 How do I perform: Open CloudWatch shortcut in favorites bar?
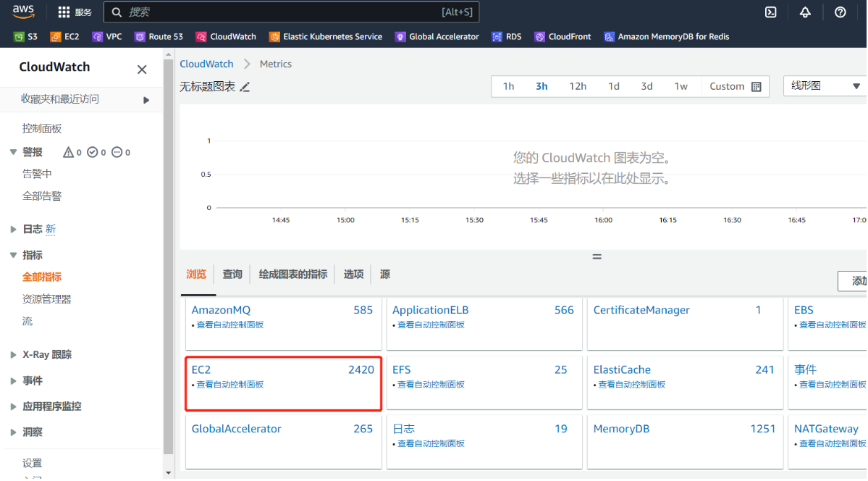coord(226,36)
